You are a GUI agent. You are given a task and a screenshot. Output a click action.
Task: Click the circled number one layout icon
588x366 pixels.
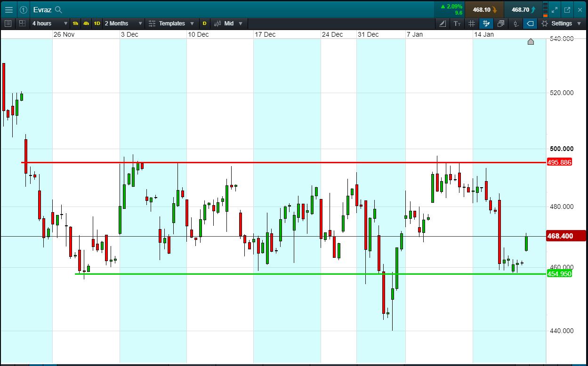(x=24, y=9)
